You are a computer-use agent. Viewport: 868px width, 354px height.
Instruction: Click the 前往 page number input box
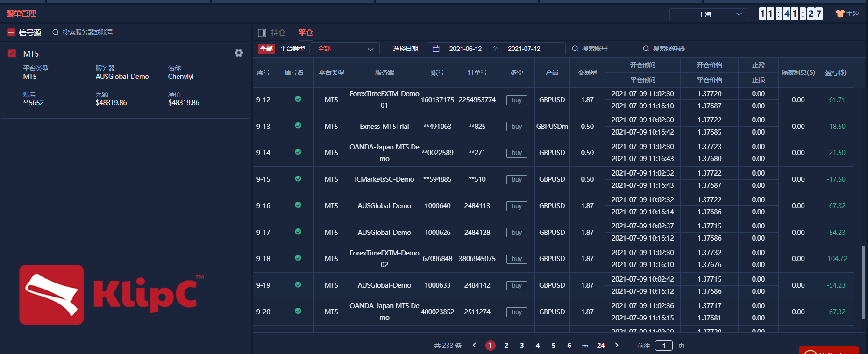click(x=664, y=346)
